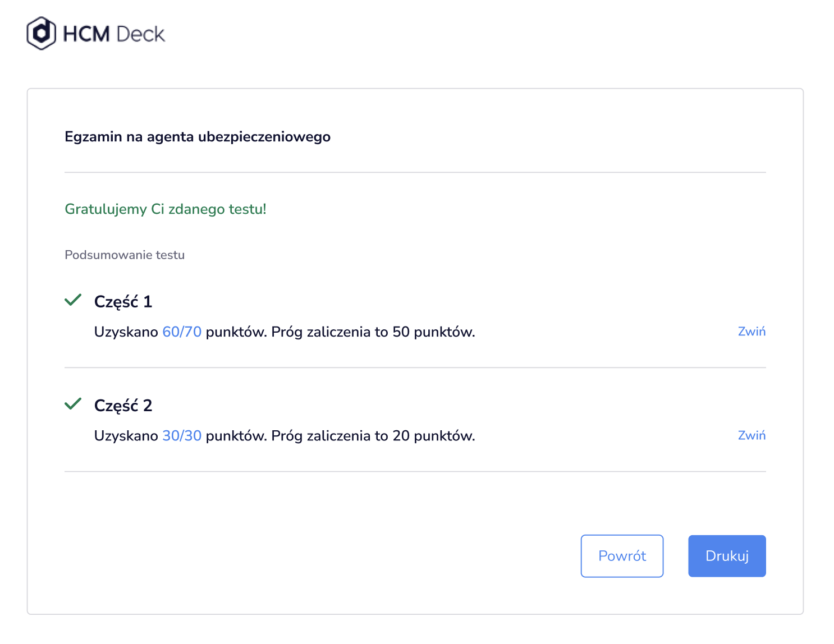The image size is (834, 644).
Task: Select the Część 1 section heading
Action: pos(123,302)
